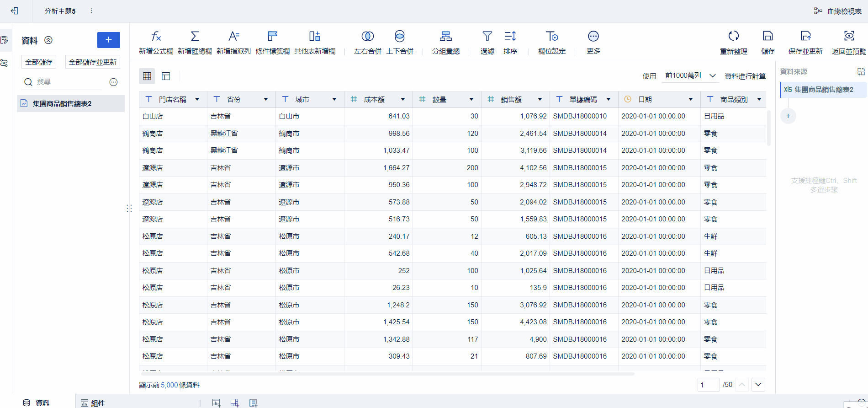Click the top icon in the left sidebar
Screen dimensions: 868x408
point(5,40)
